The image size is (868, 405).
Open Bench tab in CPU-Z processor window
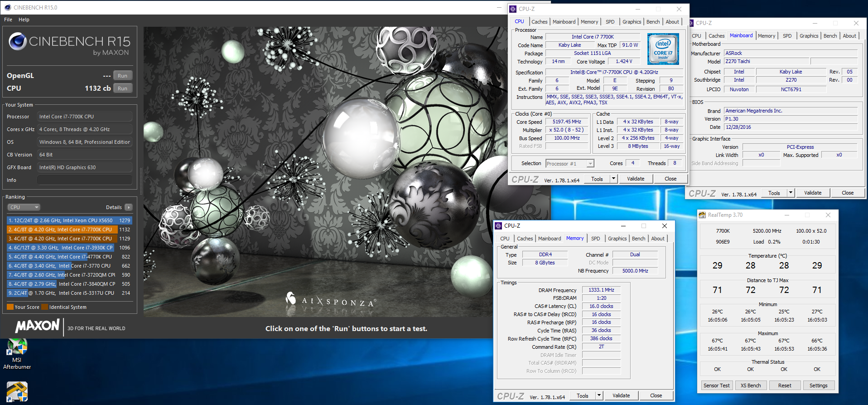(653, 22)
